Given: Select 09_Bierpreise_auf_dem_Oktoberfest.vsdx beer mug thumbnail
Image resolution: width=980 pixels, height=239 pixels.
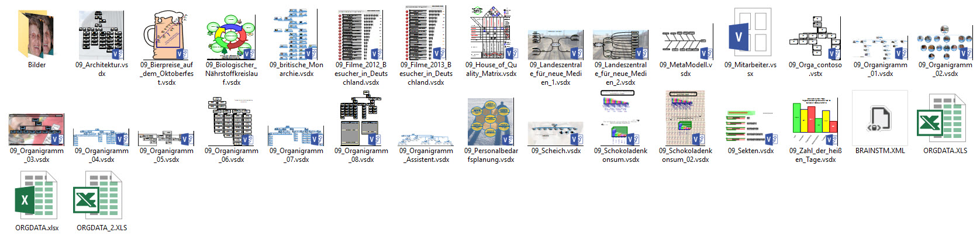Looking at the screenshot, I should tap(167, 36).
